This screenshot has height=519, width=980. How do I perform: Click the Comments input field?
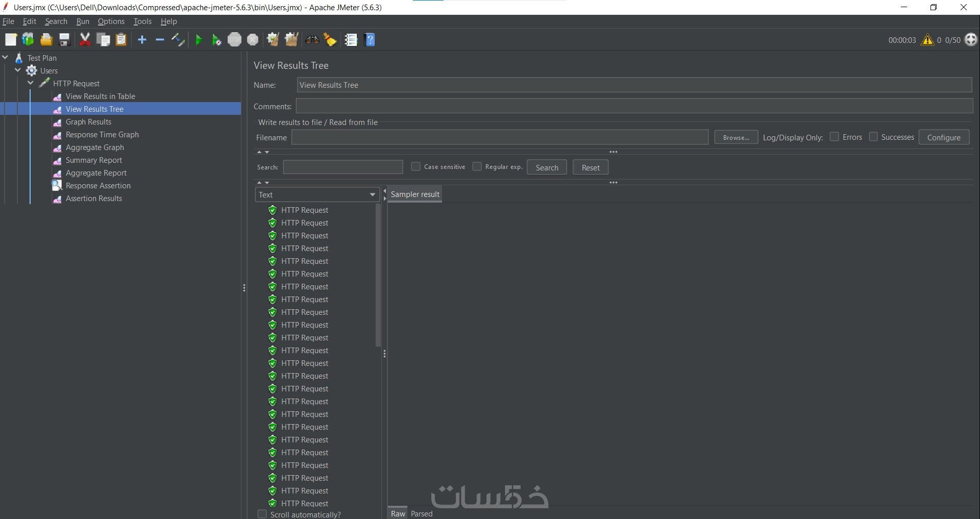pyautogui.click(x=634, y=106)
